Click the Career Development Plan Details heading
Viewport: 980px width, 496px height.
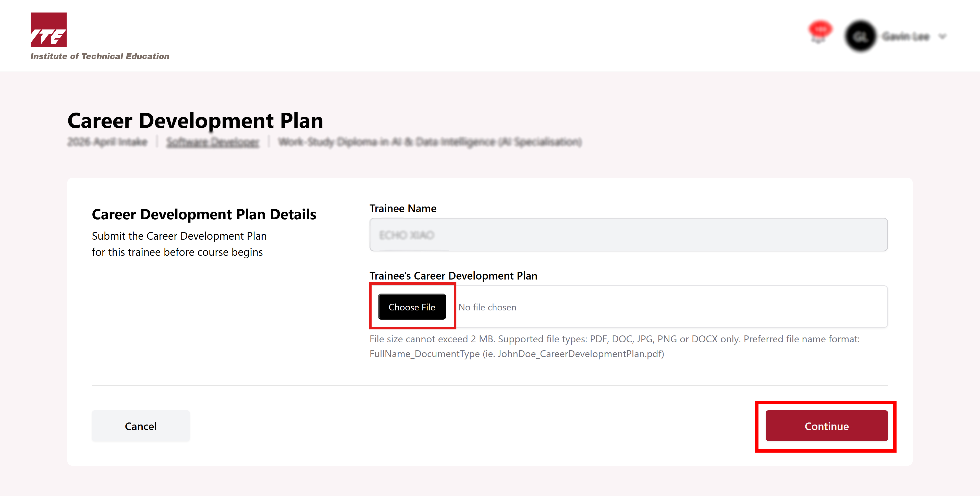click(x=204, y=214)
